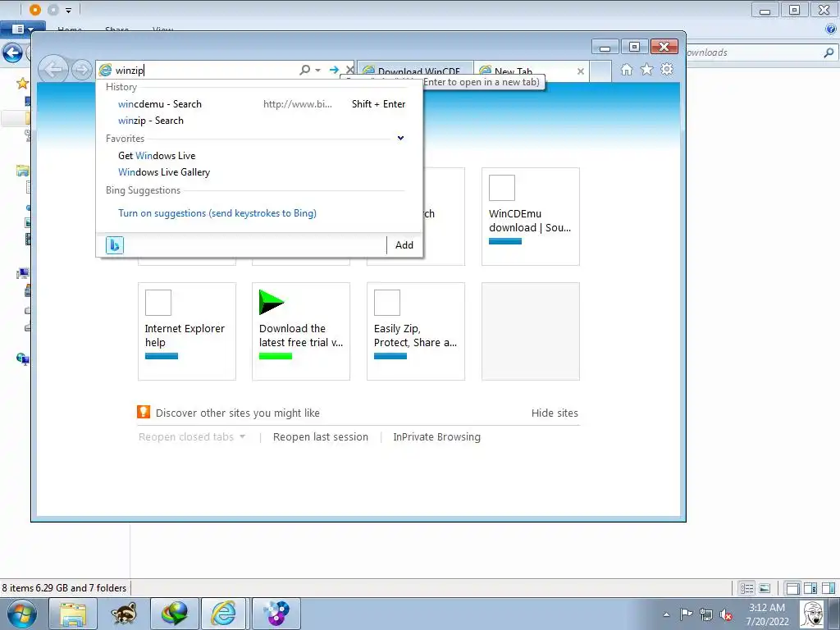Click the Add button for search providers
Viewport: 840px width, 630px height.
coord(404,244)
